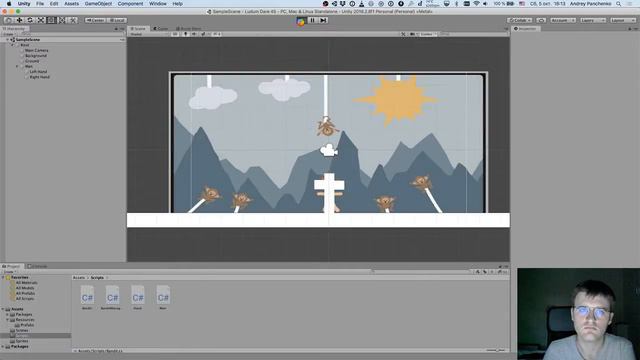Screen dimensions: 640x360
Task: Select Left Hand in Hierarchy
Action: point(38,71)
